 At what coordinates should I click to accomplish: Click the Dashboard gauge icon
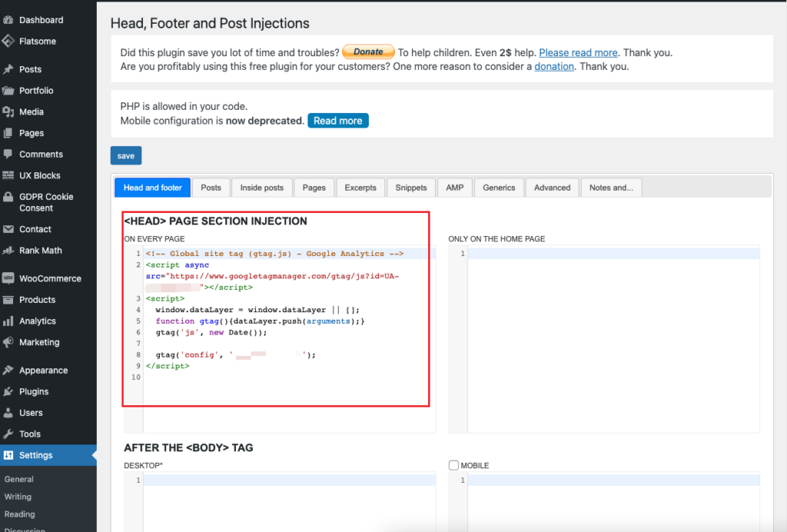click(8, 20)
